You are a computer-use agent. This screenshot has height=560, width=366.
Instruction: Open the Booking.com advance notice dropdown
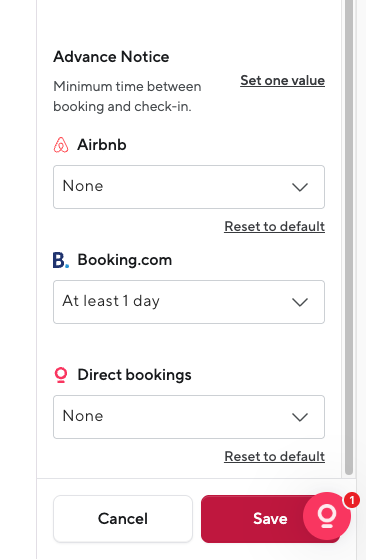[189, 302]
